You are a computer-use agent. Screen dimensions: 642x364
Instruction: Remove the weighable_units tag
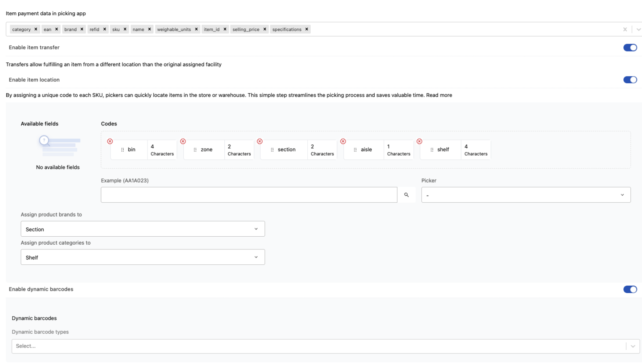click(196, 29)
